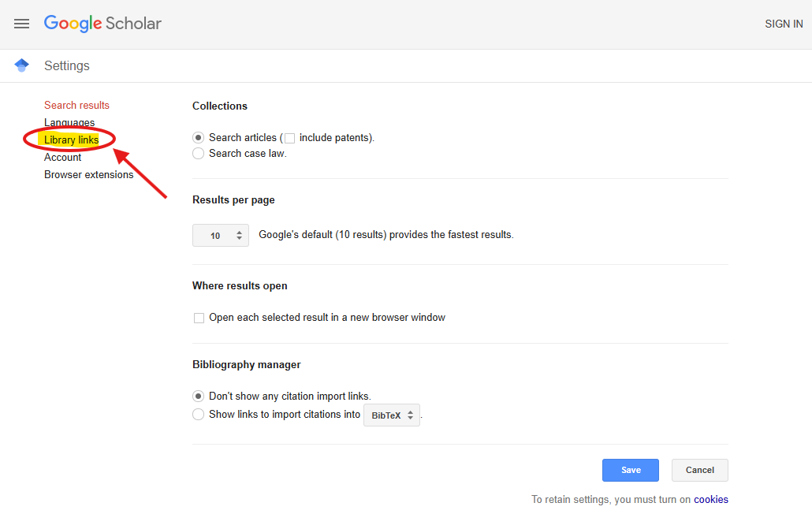Select Don't show any citation import links

(x=198, y=396)
